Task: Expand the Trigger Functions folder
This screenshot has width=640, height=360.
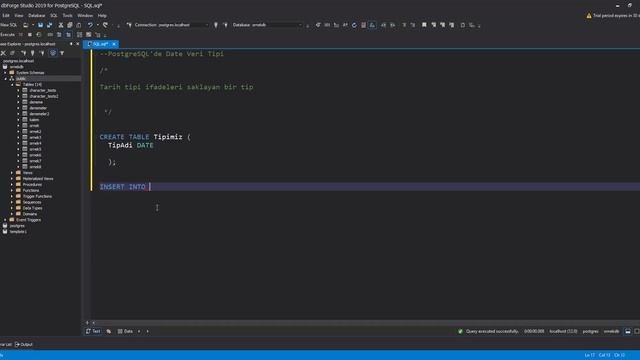Action: click(12, 196)
